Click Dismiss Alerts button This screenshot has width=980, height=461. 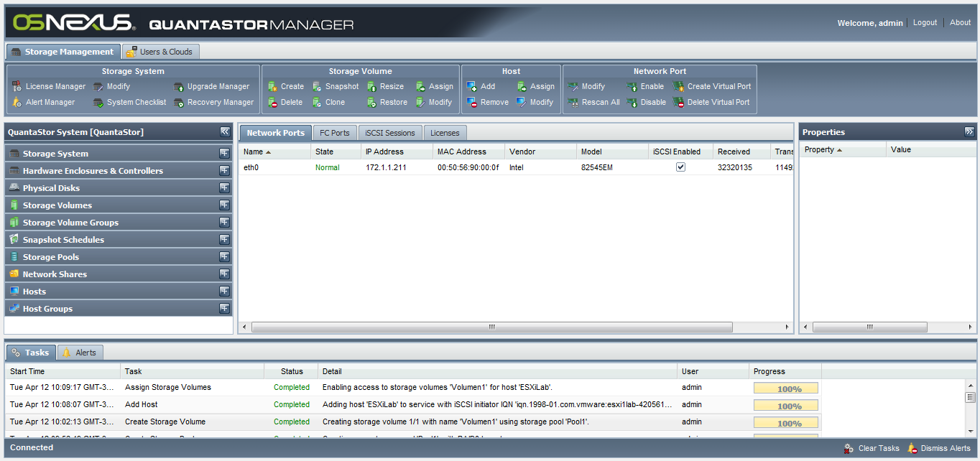coord(939,448)
